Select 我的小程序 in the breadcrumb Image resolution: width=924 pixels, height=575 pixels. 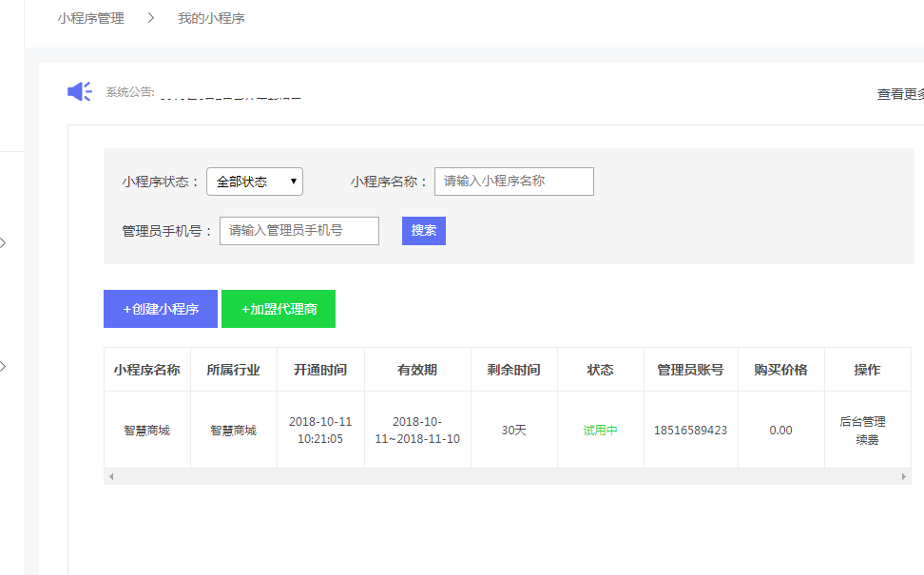(x=211, y=18)
